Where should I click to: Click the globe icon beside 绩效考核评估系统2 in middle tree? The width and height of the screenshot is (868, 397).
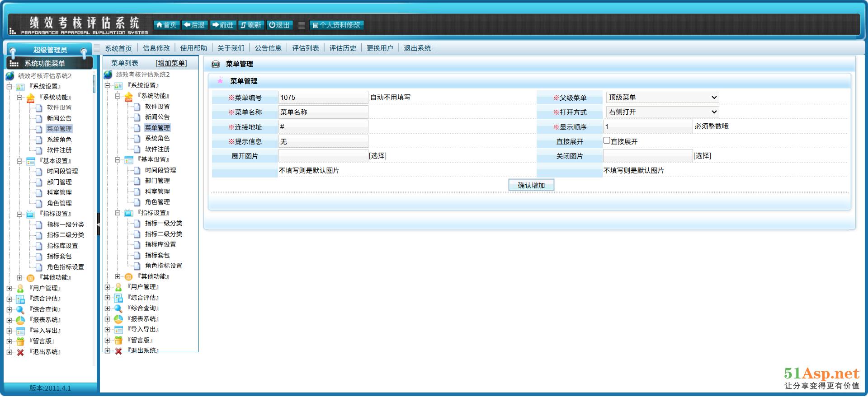point(108,75)
